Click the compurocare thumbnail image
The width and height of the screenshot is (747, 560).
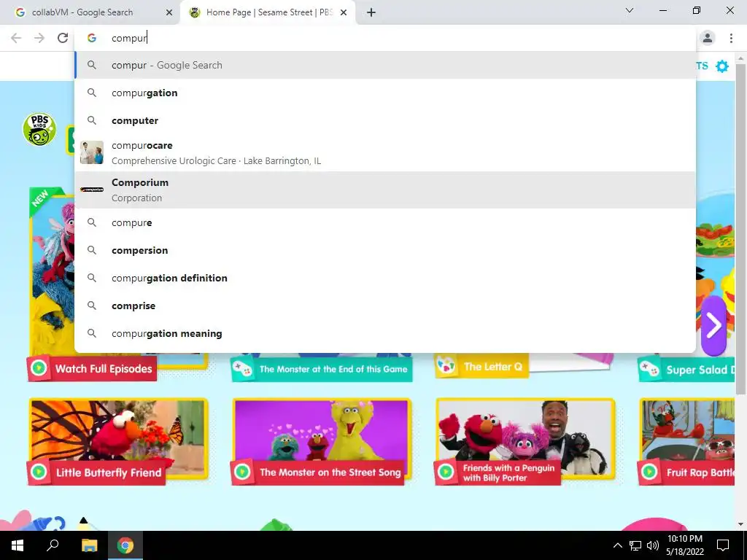tap(92, 152)
